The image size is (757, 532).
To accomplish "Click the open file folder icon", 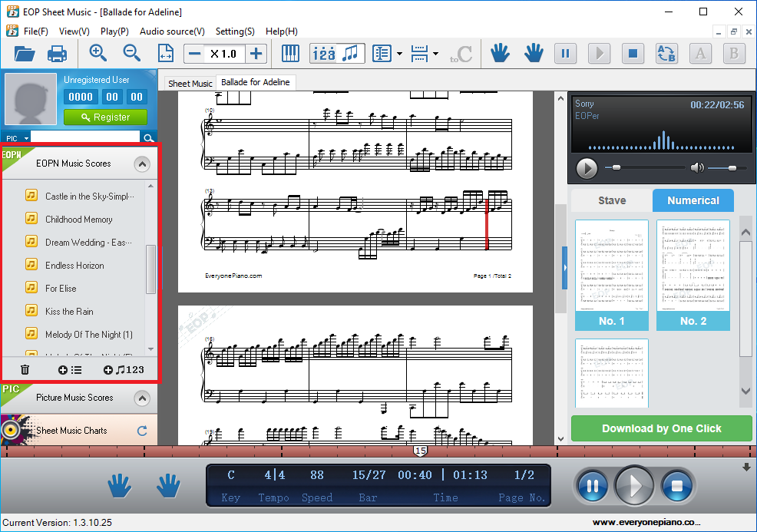I will pos(25,54).
